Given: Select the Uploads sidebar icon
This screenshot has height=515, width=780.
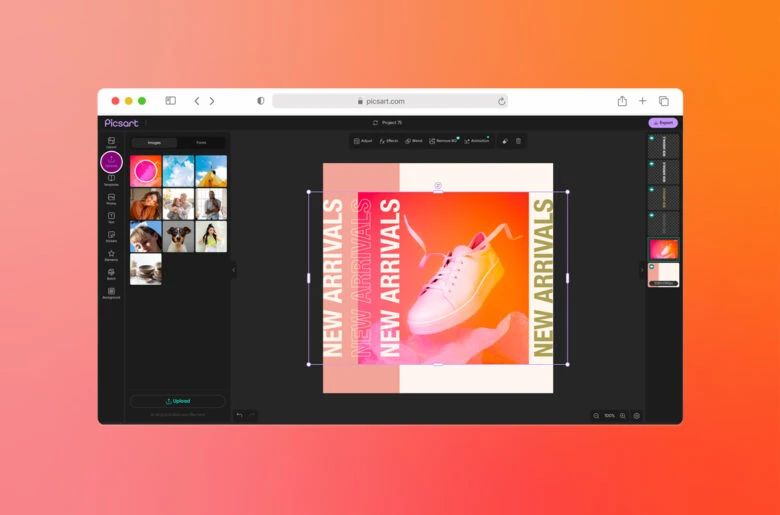Looking at the screenshot, I should 111,161.
